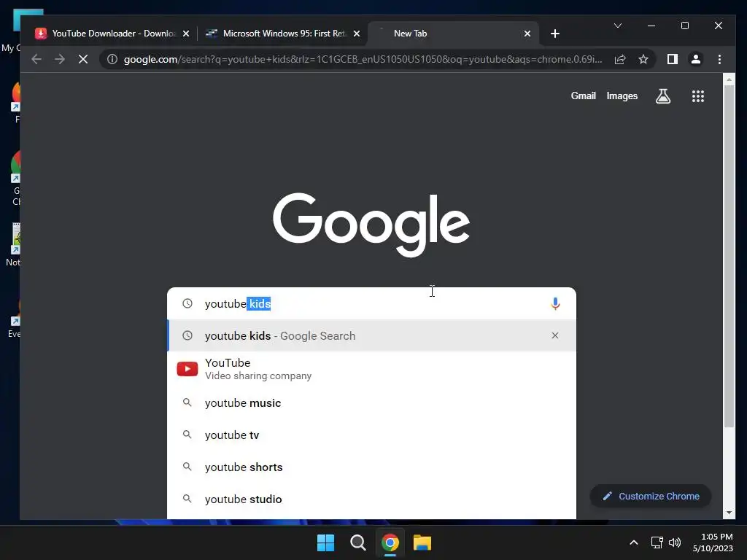
Task: Close the Microsoft Windows 95 tab
Action: (357, 34)
